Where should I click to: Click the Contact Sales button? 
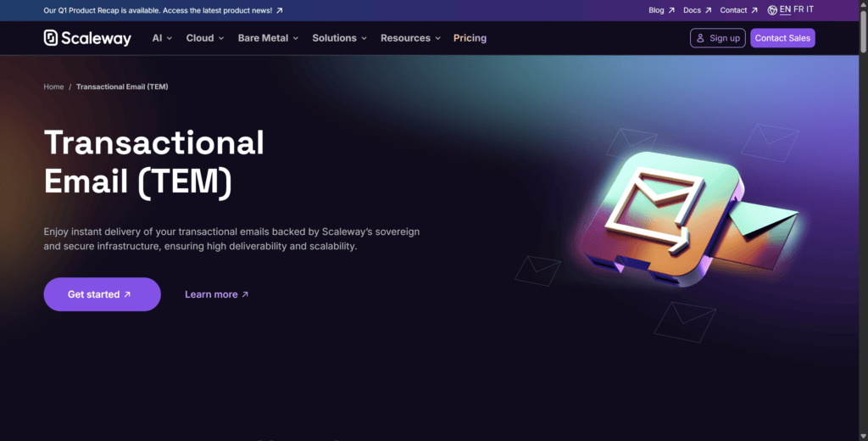(x=782, y=37)
